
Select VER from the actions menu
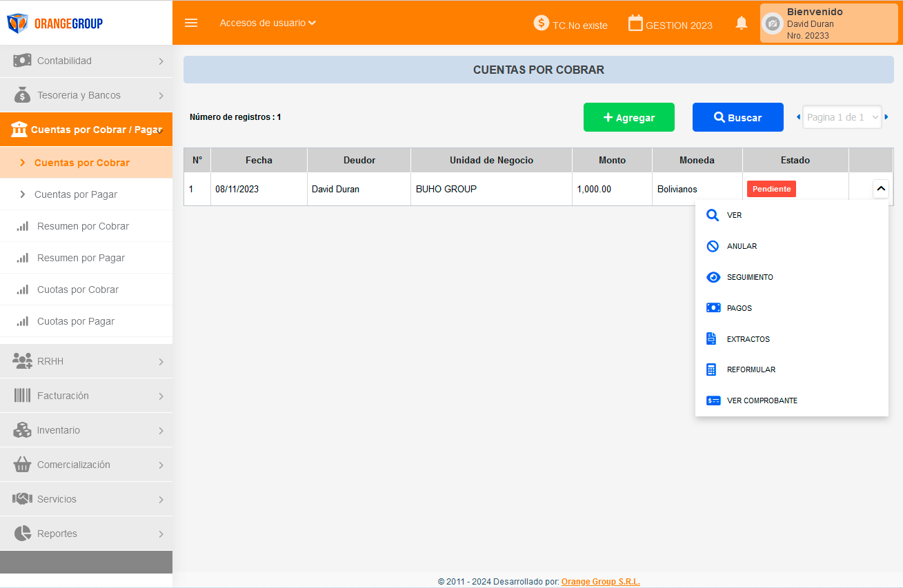734,215
